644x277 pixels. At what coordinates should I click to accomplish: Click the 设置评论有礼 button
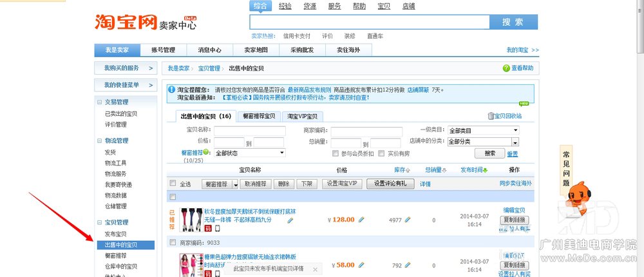390,184
